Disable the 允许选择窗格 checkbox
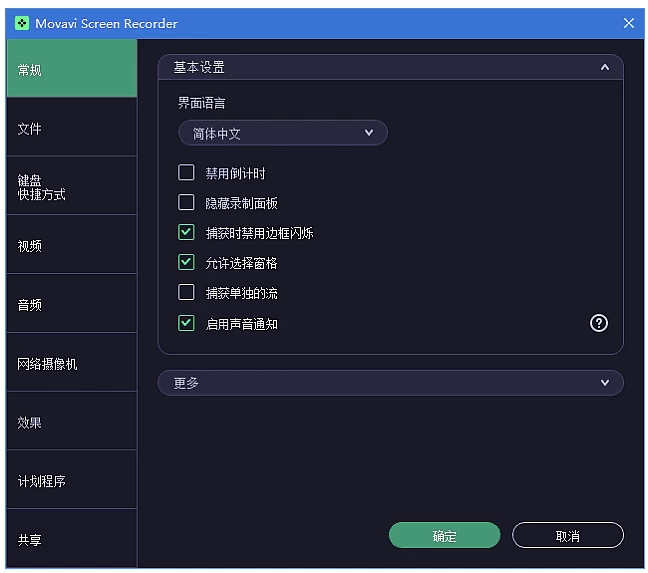This screenshot has width=648, height=573. 186,263
